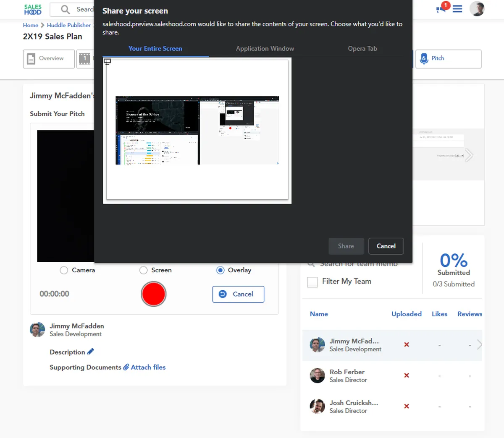Edit the Description with pencil icon
The image size is (504, 438).
click(90, 352)
